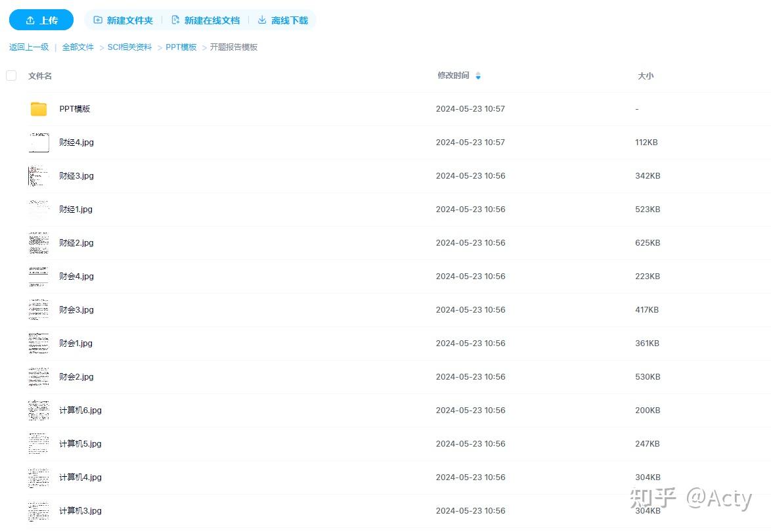Select file name 计算机6.jpg
The image size is (771, 532).
(80, 410)
